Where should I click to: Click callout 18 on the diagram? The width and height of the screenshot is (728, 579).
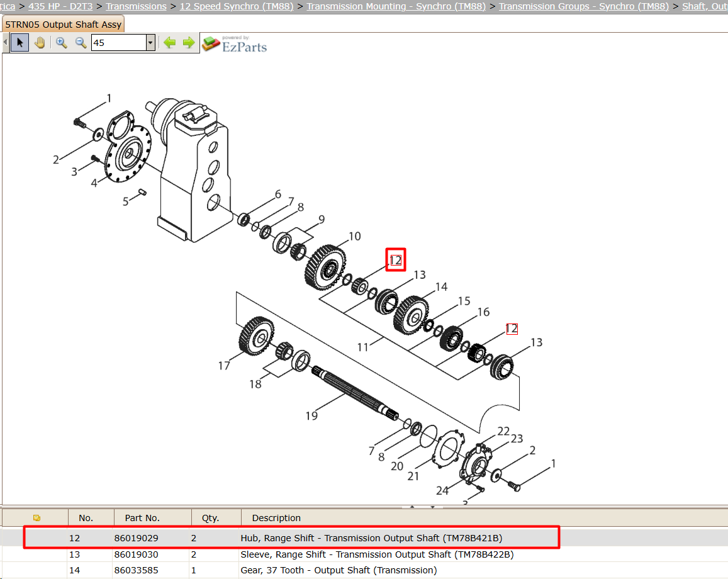click(255, 385)
